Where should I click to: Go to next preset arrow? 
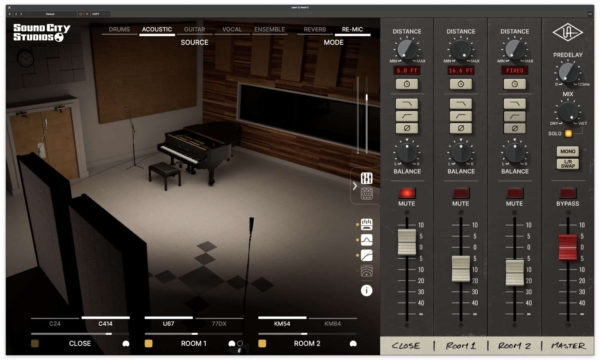coord(21,14)
